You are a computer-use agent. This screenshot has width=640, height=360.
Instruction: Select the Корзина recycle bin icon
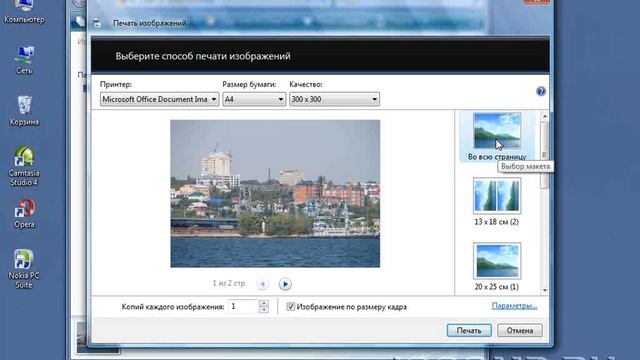coord(24,111)
